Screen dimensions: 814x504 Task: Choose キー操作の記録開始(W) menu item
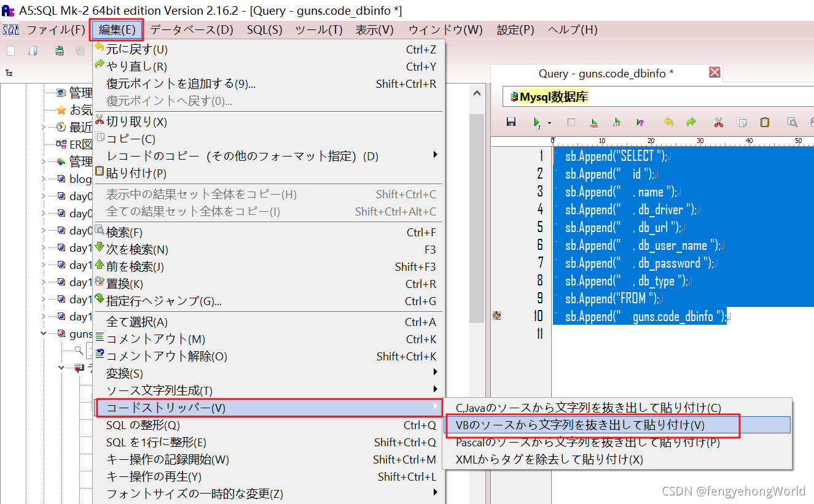click(x=268, y=460)
